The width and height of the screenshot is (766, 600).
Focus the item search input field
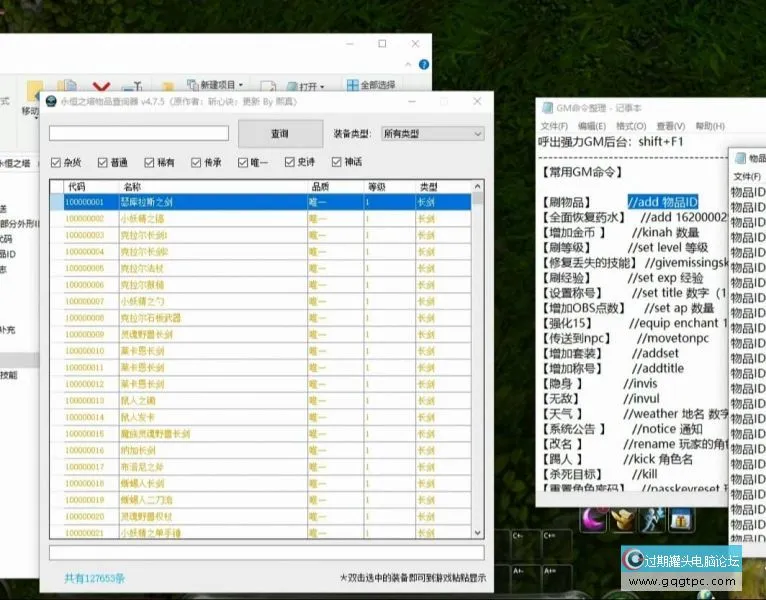[x=139, y=133]
